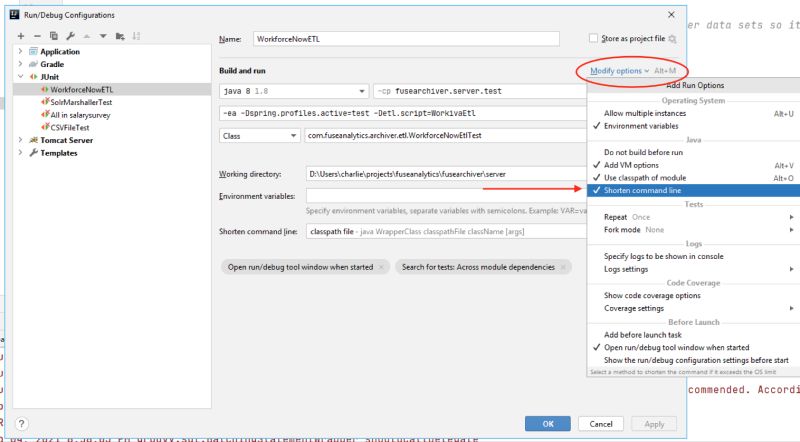Open the Modify options dropdown
The height and width of the screenshot is (442, 800).
619,71
